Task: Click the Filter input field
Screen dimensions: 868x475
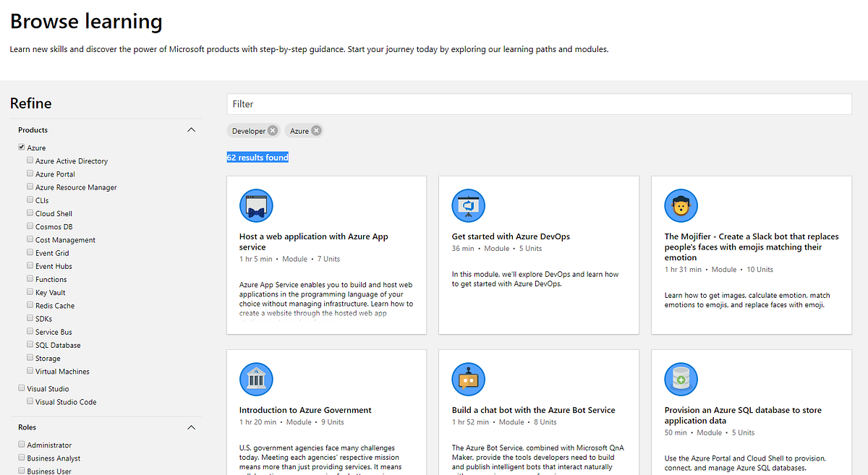Action: coord(539,103)
